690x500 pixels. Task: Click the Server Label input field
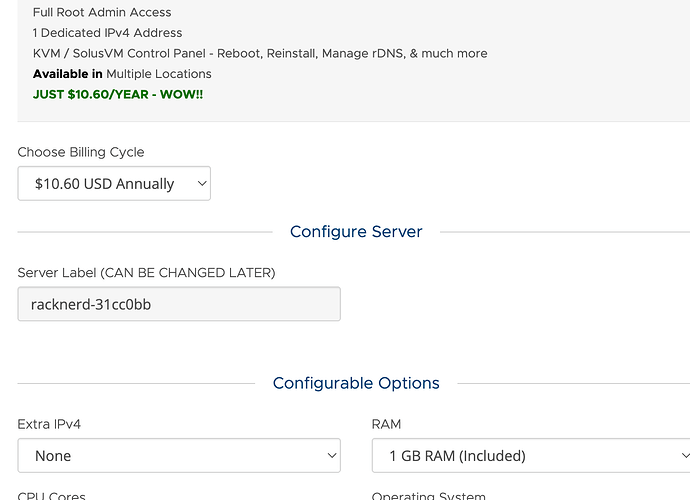click(179, 304)
